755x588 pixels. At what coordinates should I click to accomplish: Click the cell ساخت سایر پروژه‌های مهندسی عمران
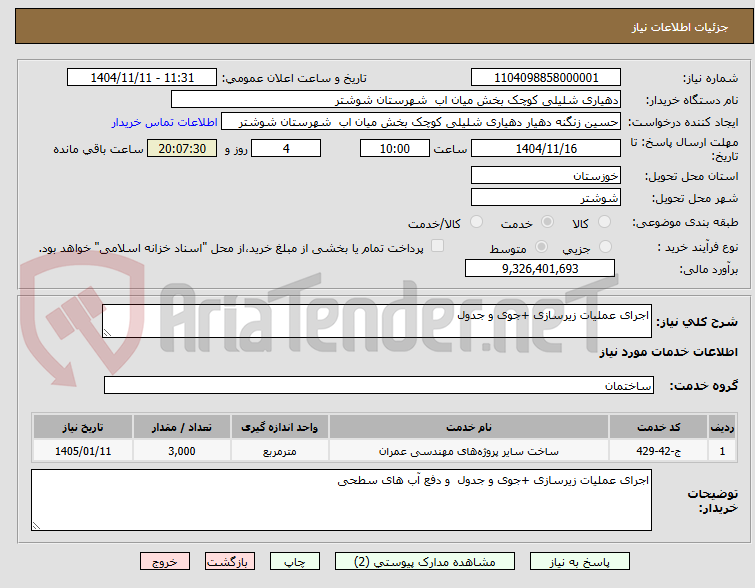click(x=469, y=451)
